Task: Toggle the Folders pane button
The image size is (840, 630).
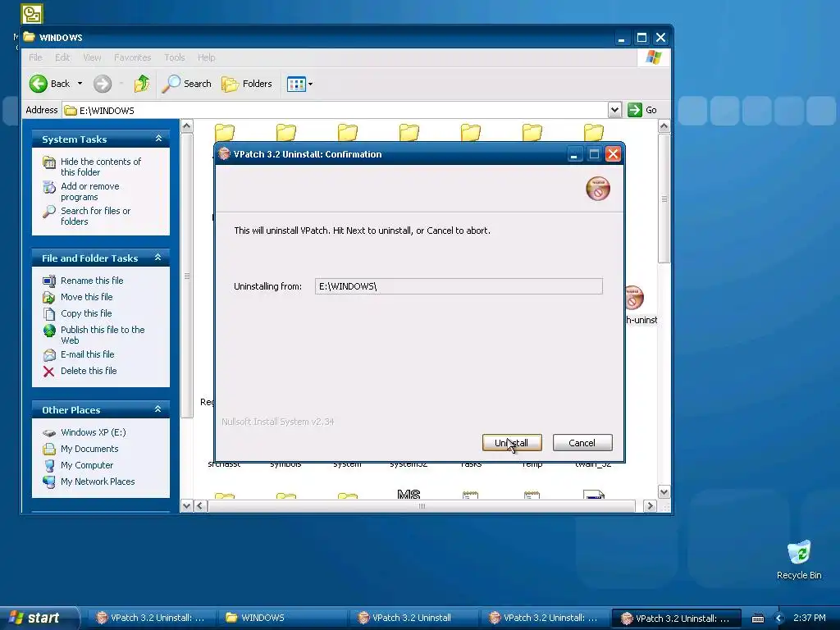Action: tap(247, 84)
